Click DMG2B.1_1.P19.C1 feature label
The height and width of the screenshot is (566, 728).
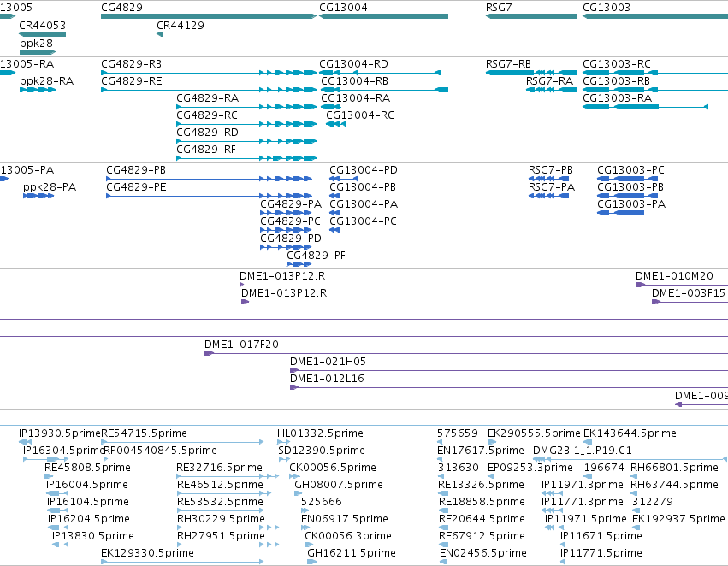[x=583, y=451]
